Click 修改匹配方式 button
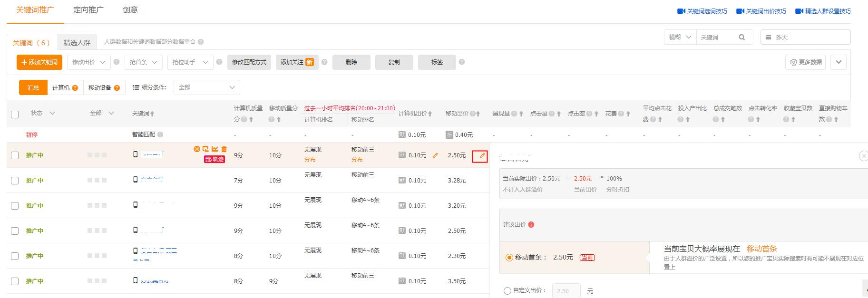The height and width of the screenshot is (298, 868). click(x=249, y=62)
